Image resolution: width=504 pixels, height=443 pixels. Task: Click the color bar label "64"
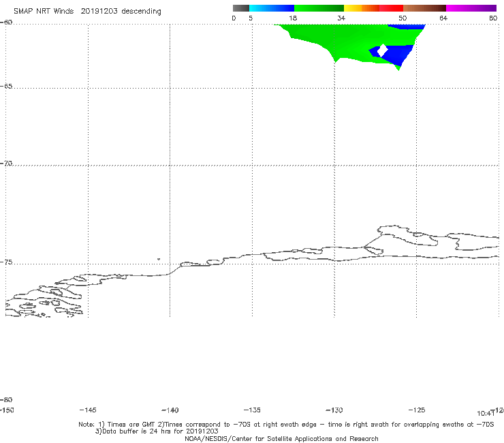pos(443,18)
